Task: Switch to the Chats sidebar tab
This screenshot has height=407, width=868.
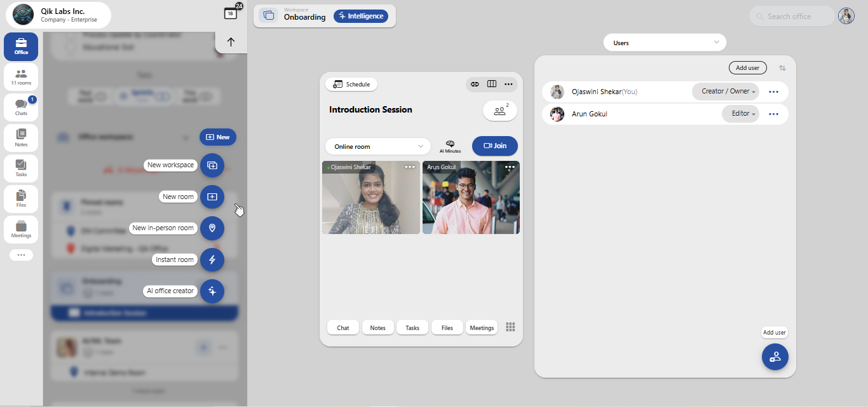Action: 21,107
